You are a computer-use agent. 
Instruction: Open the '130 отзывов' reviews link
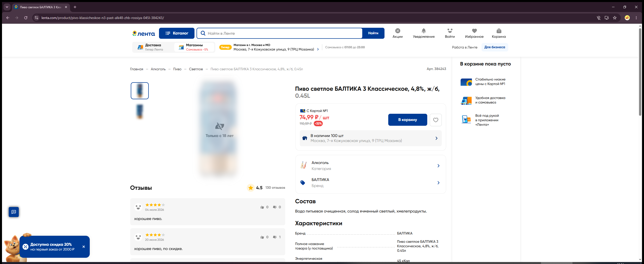(x=275, y=188)
